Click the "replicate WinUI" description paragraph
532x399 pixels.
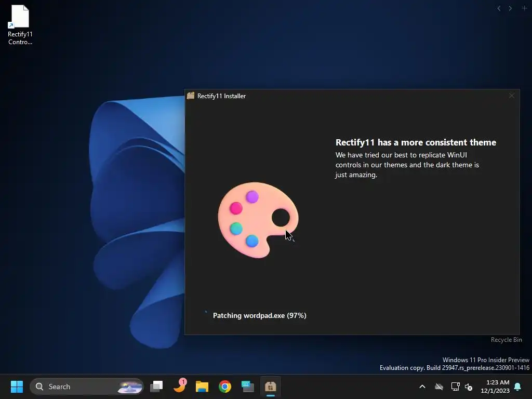[407, 165]
